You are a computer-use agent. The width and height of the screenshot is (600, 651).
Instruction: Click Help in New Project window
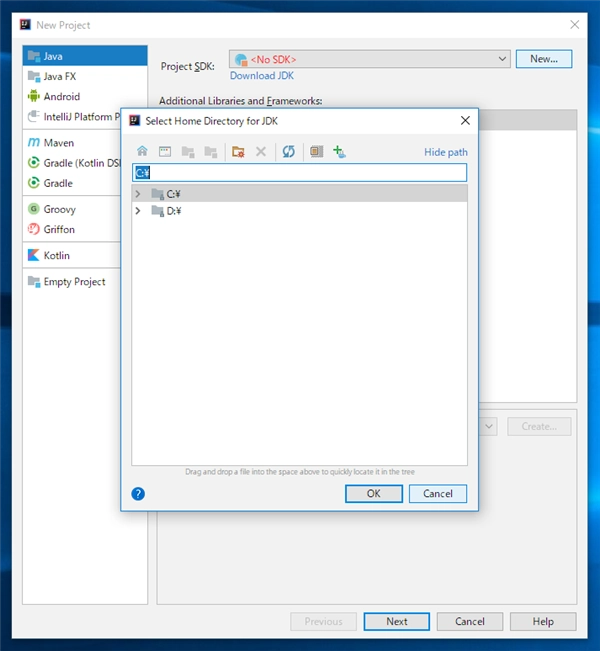(x=543, y=622)
